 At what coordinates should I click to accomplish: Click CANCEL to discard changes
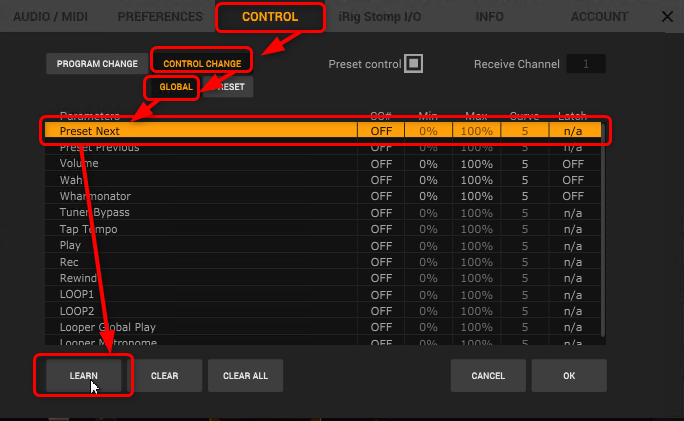pyautogui.click(x=487, y=376)
